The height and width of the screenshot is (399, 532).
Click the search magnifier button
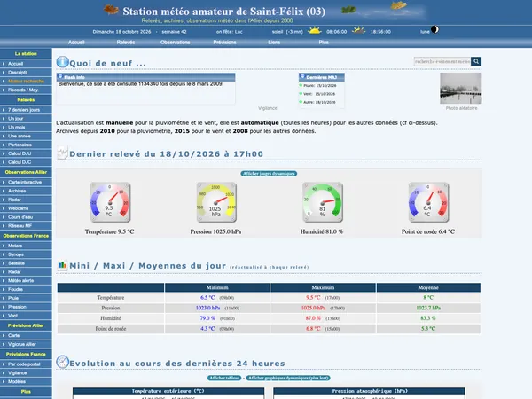tap(476, 61)
